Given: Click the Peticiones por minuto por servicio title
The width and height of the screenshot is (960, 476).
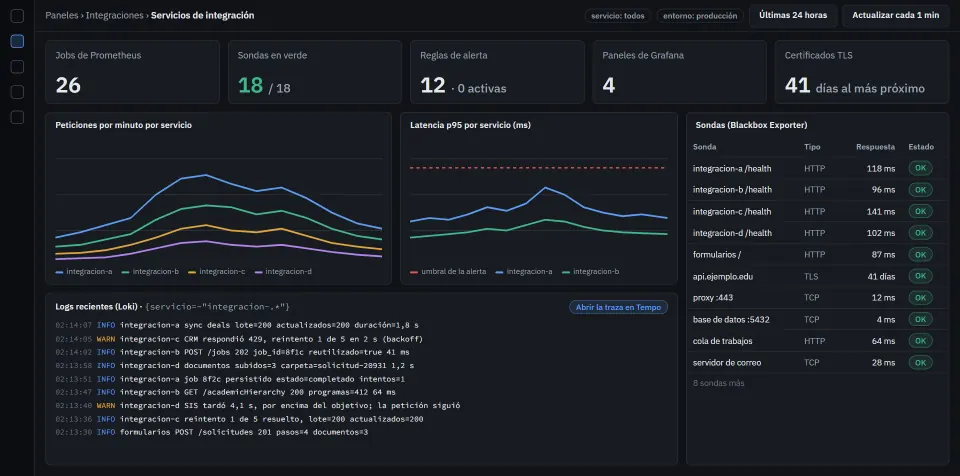Looking at the screenshot, I should click(124, 125).
